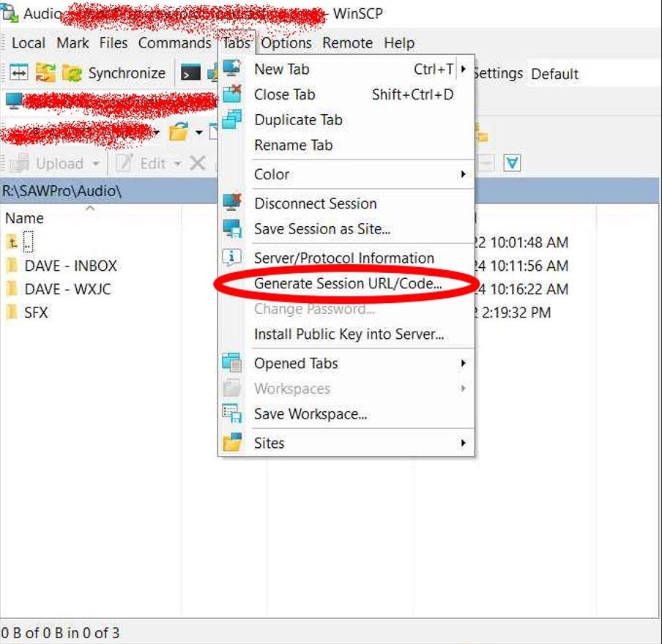662x644 pixels.
Task: Click the R:\SAWPro\Audio\ path bar
Action: coord(109,191)
